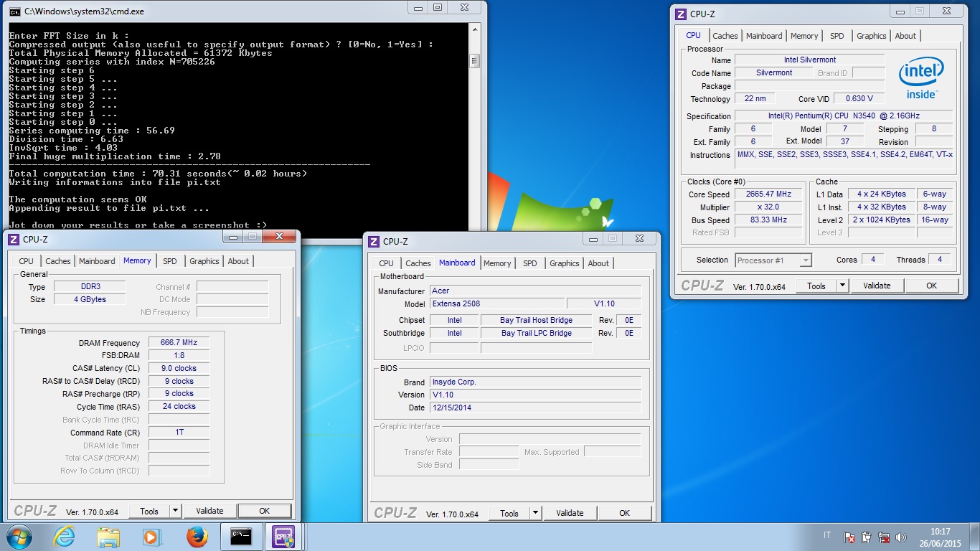This screenshot has width=980, height=551.
Task: Click the Tools button in the right-hand CPU-Z window (CPU tab active)
Action: (816, 286)
